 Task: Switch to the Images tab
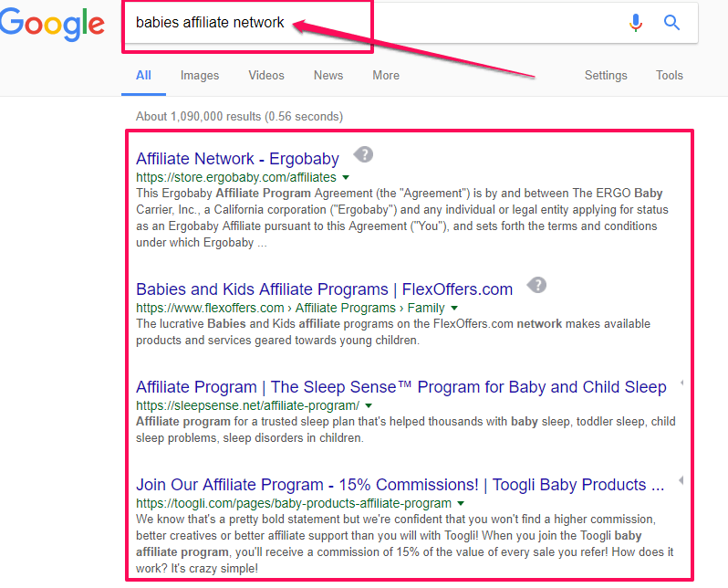click(200, 75)
